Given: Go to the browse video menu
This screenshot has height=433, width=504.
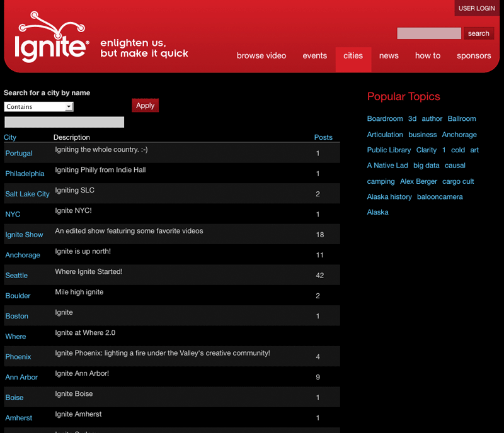Looking at the screenshot, I should point(261,56).
